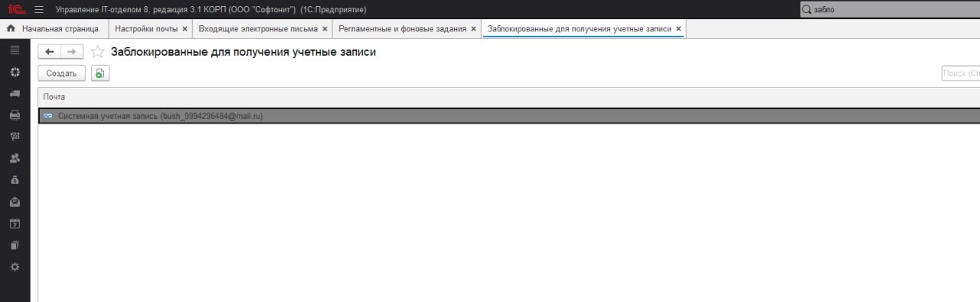Screen dimensions: 980x302
Task: Open the people section icon in sidebar
Action: (15, 159)
